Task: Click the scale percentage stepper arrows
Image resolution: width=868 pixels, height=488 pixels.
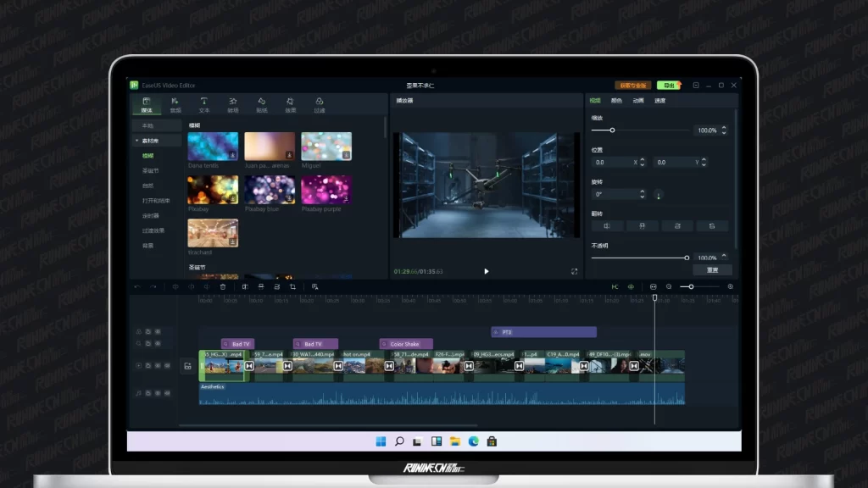Action: coord(724,130)
